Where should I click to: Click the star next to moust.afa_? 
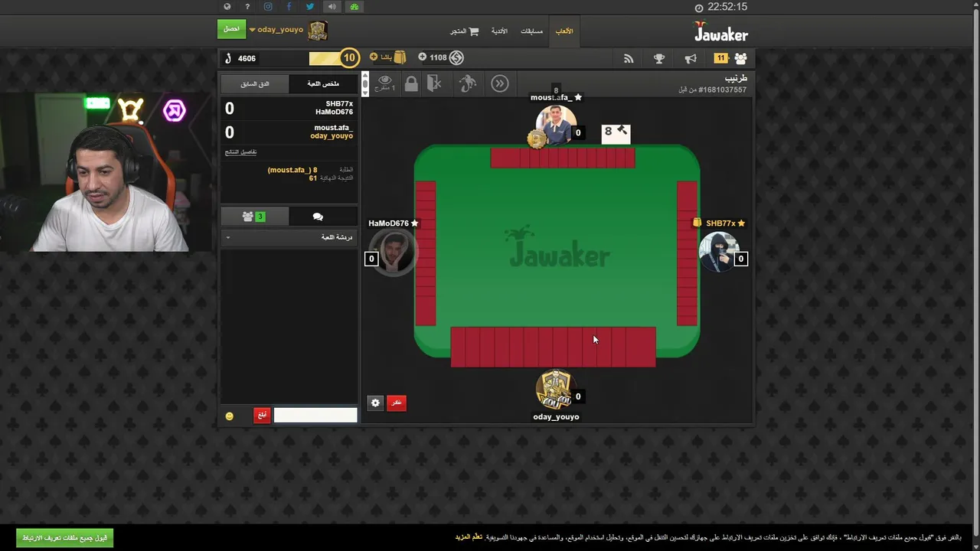click(578, 97)
